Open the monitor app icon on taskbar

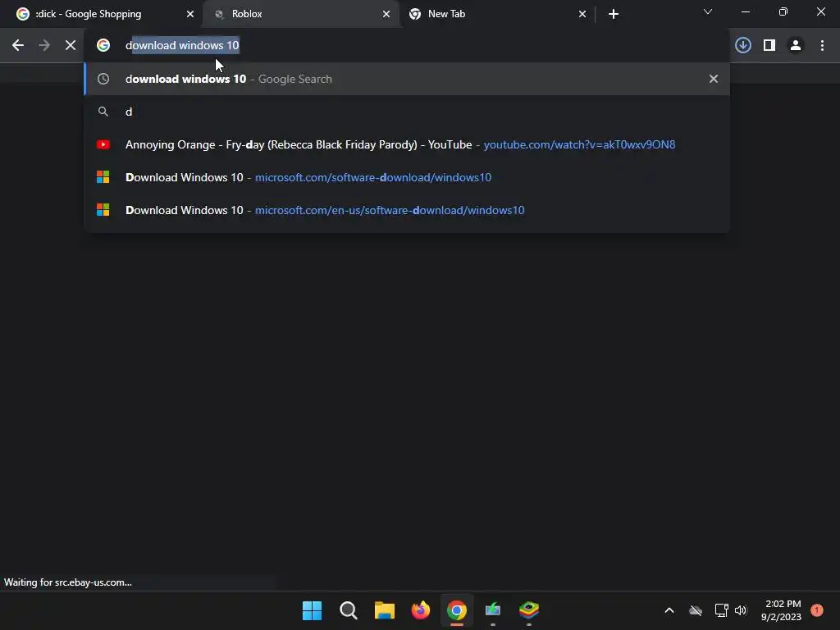pos(493,610)
